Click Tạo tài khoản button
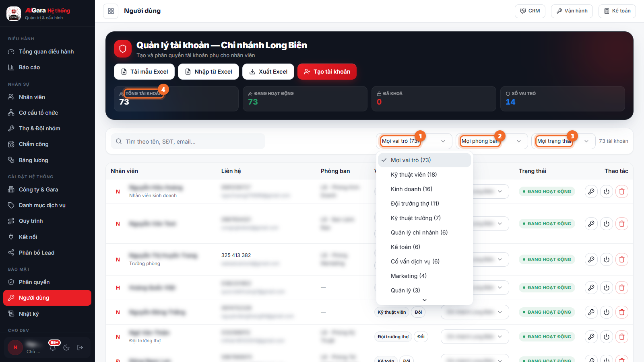Viewport: 644px width, 362px height. (x=327, y=72)
